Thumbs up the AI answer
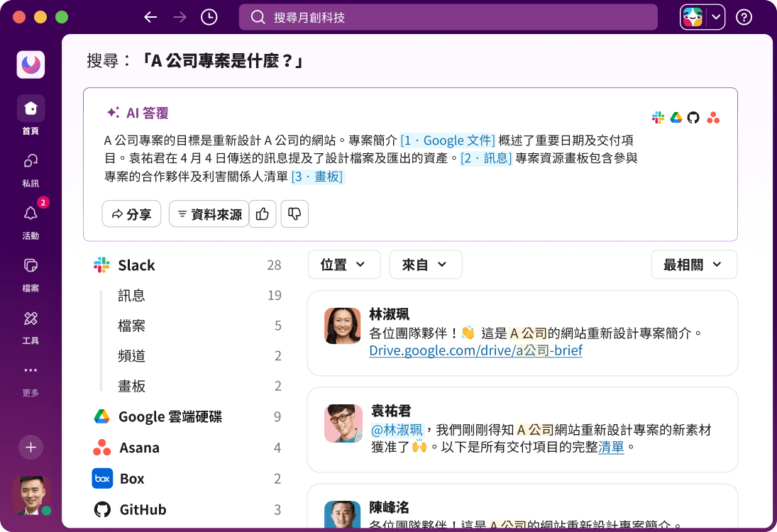777x532 pixels. click(263, 214)
